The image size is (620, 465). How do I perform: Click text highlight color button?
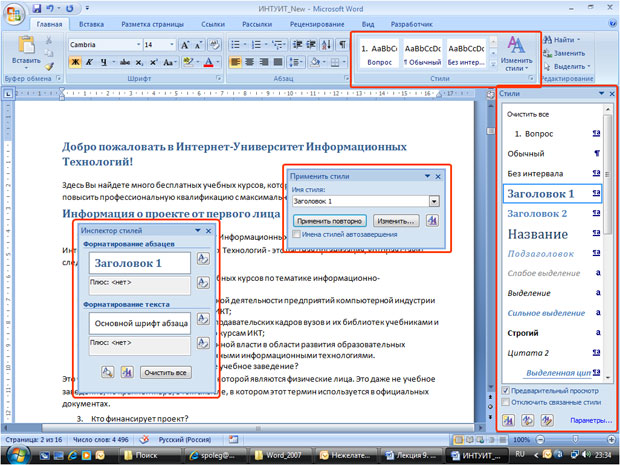[x=188, y=62]
